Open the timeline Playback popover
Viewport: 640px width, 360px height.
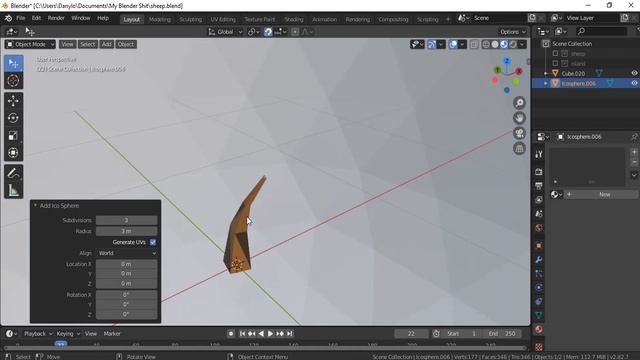tap(38, 333)
